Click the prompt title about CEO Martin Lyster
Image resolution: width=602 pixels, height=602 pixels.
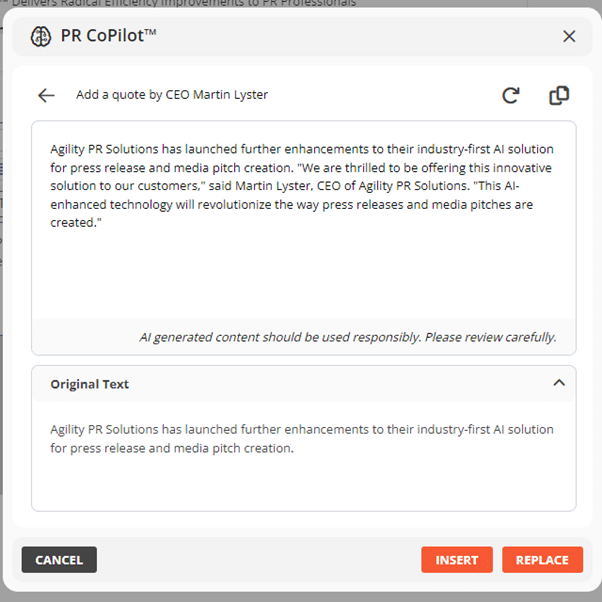[x=172, y=95]
